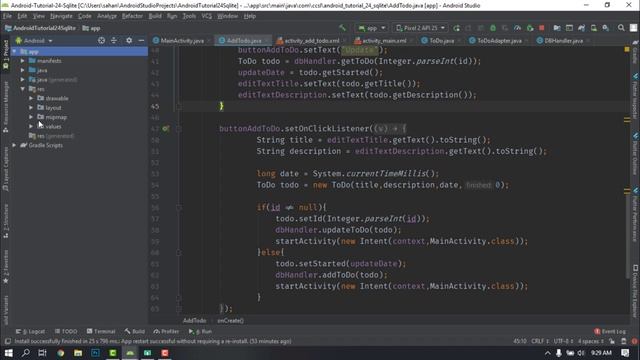Viewport: 640px width, 360px height.
Task: Open the Event Log
Action: (x=610, y=331)
